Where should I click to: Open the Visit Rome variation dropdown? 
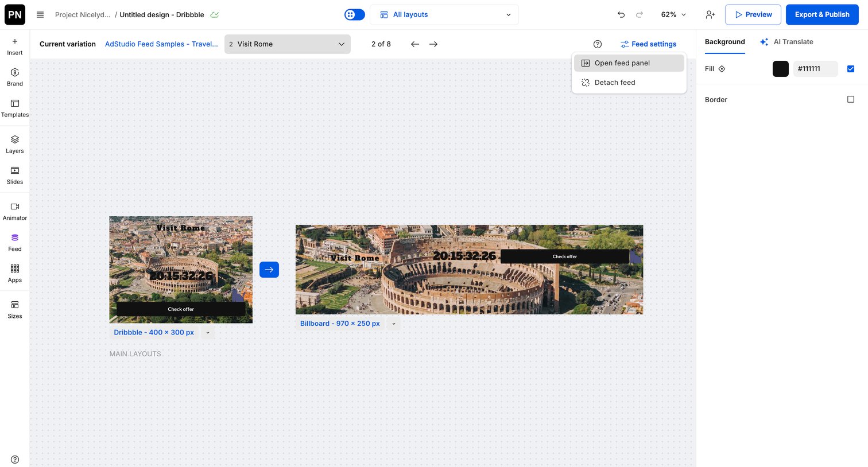click(288, 44)
